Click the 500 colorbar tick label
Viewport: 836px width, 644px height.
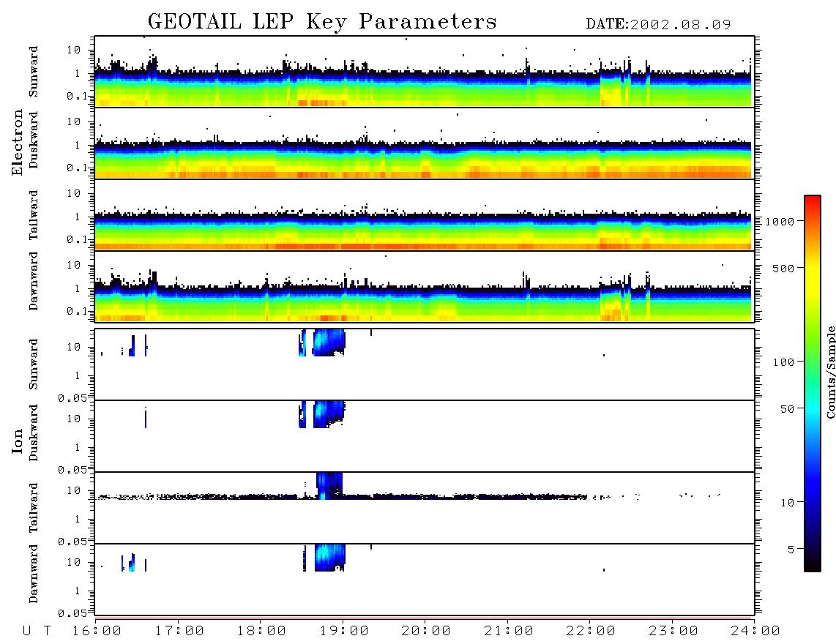click(784, 269)
